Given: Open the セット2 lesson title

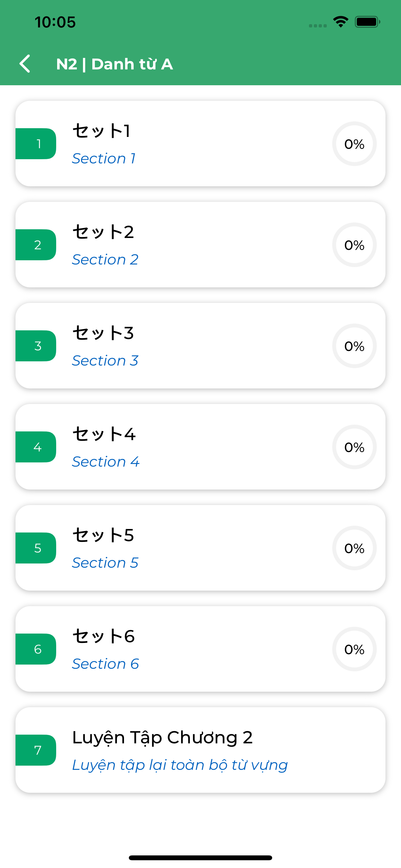Looking at the screenshot, I should click(103, 232).
